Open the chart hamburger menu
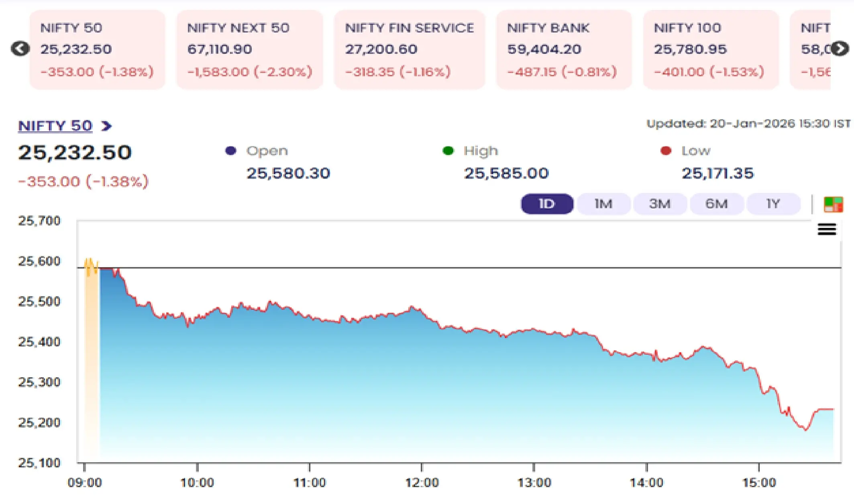 (x=827, y=230)
